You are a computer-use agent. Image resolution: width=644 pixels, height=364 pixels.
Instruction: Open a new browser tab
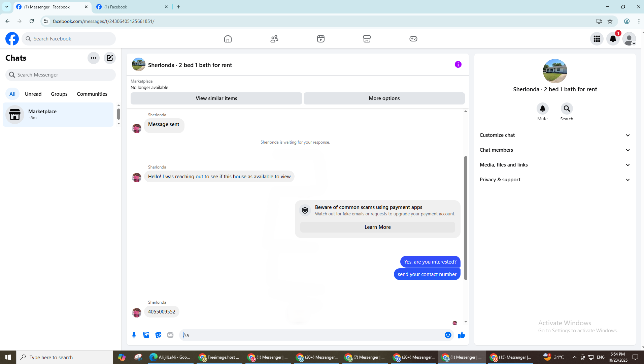tap(178, 7)
